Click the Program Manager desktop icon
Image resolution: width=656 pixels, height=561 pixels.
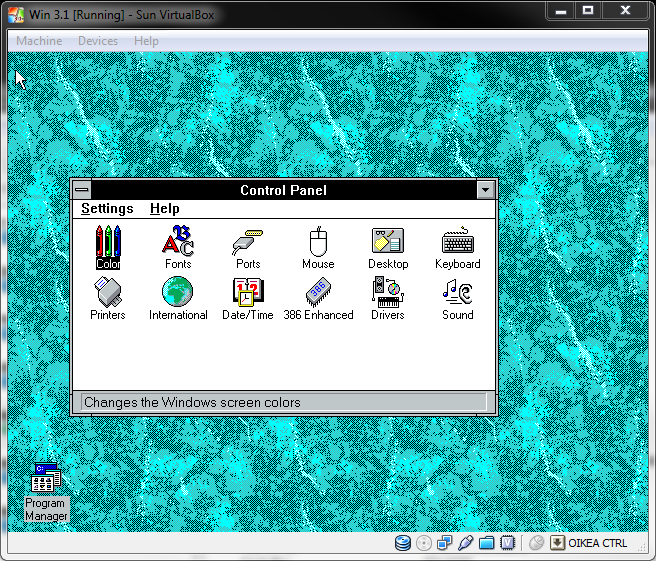tap(46, 492)
